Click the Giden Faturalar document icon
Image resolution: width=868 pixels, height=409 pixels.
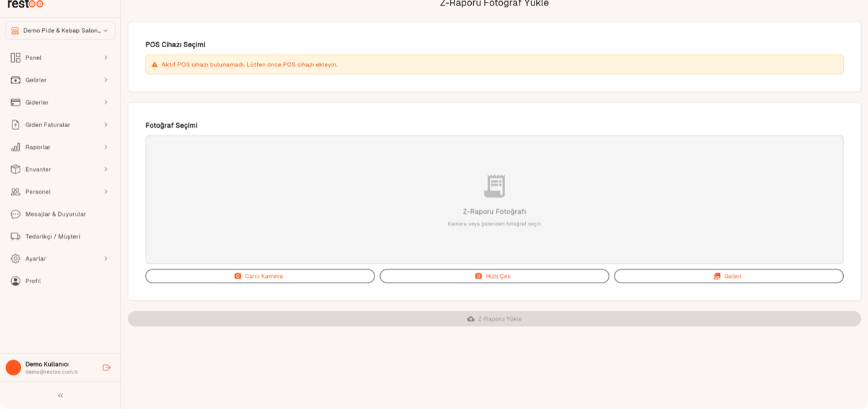click(15, 125)
